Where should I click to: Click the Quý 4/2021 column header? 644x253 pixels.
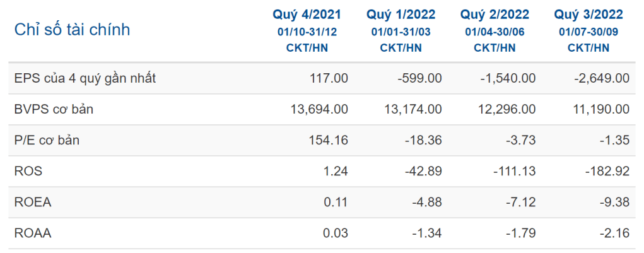(x=307, y=15)
